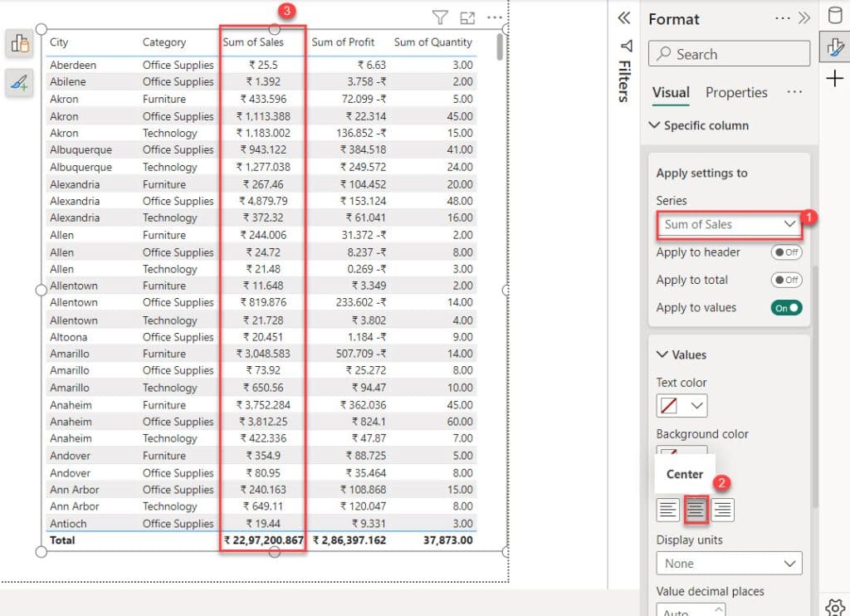850x616 pixels.
Task: Open the Series dropdown showing Sum of Sales
Action: click(x=729, y=224)
